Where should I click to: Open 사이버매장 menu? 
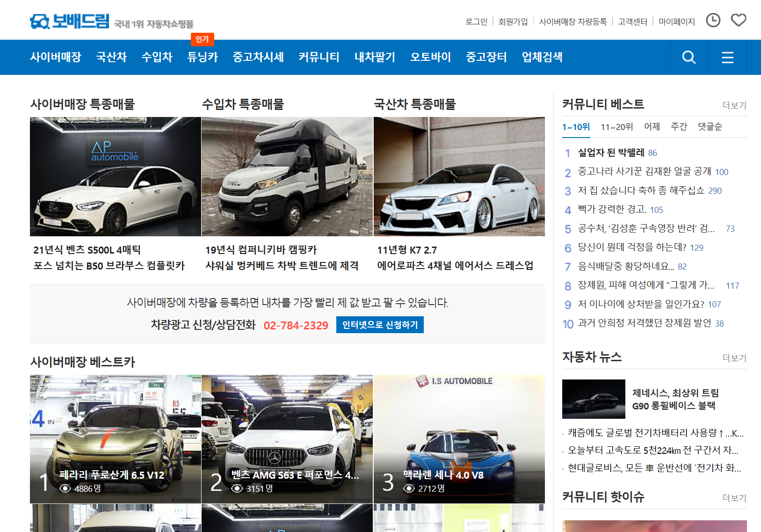tap(56, 57)
